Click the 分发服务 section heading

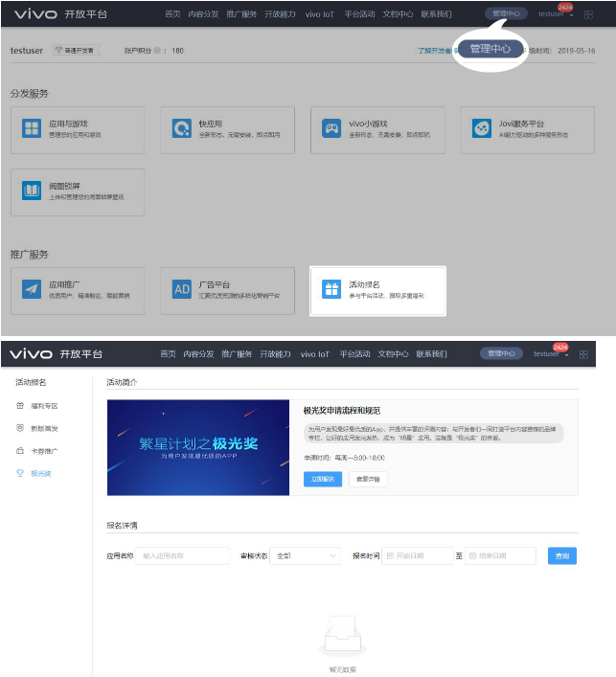30,93
